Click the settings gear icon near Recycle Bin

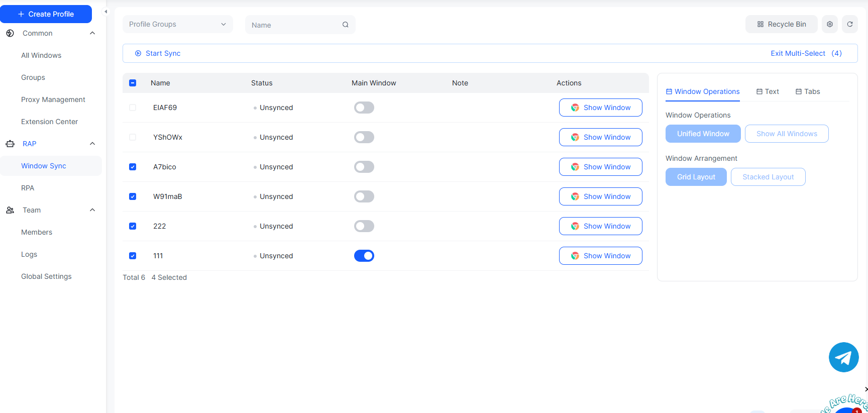tap(829, 24)
